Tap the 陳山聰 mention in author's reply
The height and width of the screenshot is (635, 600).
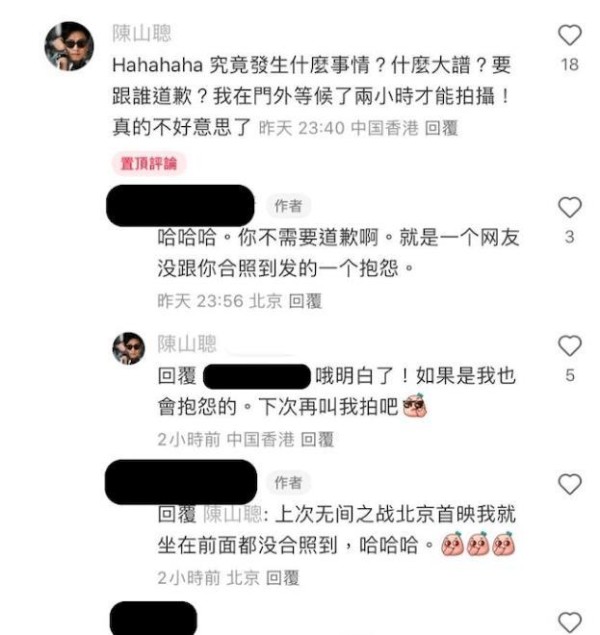[x=233, y=515]
